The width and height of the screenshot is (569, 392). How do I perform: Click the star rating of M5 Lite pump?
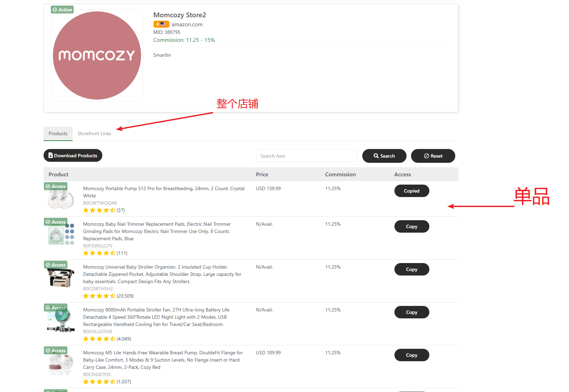click(x=99, y=382)
